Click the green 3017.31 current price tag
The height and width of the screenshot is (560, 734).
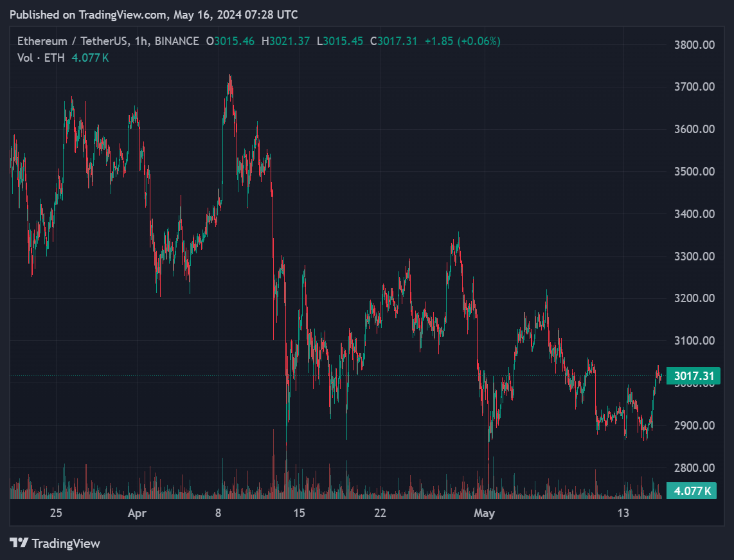pyautogui.click(x=692, y=376)
